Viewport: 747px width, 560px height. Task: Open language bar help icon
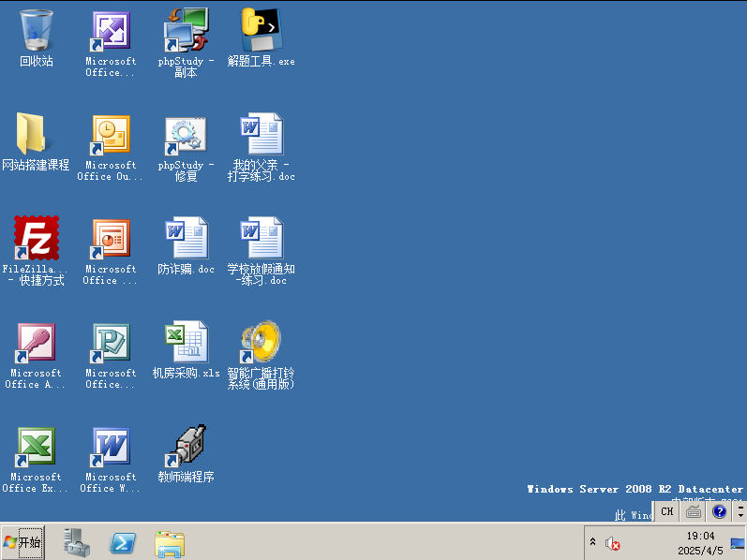(x=720, y=512)
